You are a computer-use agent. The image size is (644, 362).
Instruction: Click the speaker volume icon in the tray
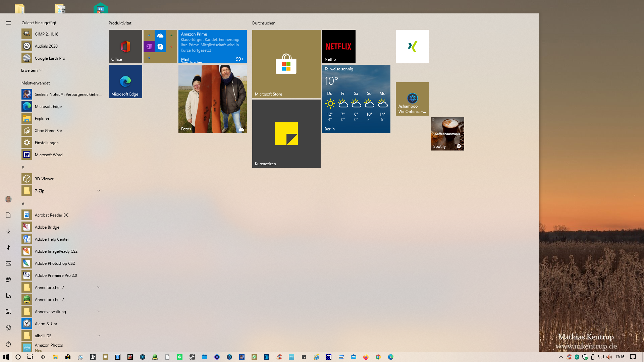(x=609, y=357)
